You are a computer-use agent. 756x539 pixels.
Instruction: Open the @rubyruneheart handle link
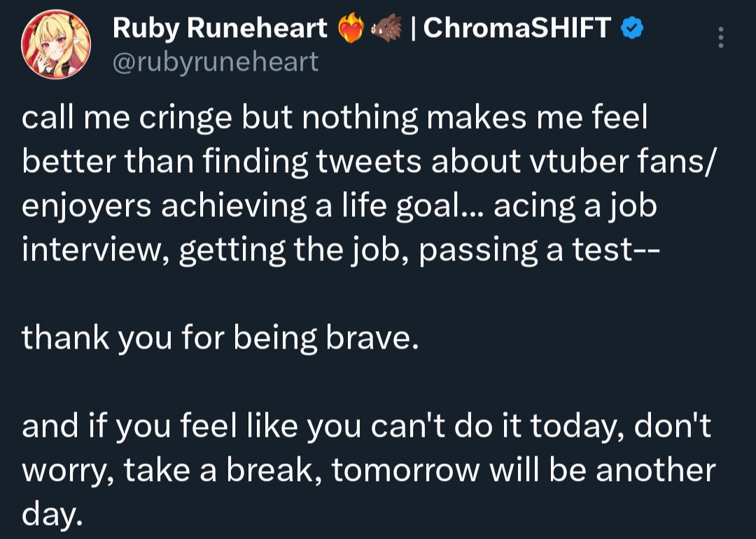(x=215, y=62)
